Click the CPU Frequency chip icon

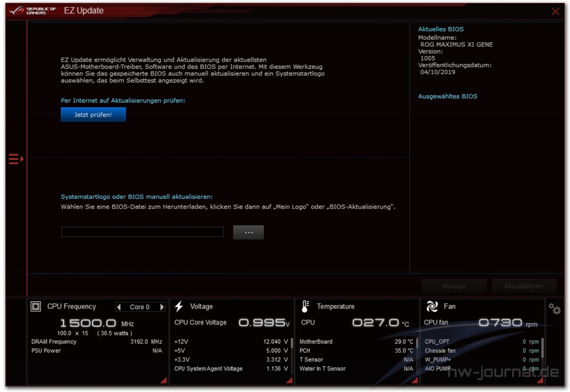click(x=36, y=307)
